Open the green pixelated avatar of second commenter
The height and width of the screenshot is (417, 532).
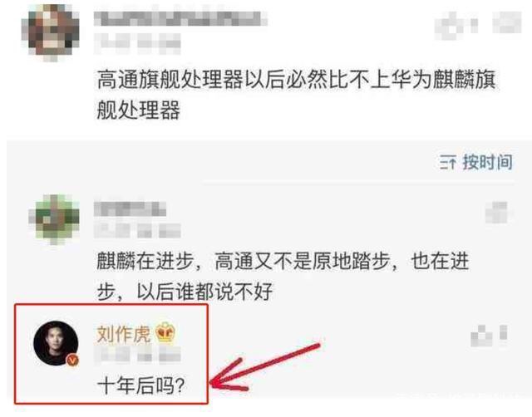pyautogui.click(x=54, y=219)
